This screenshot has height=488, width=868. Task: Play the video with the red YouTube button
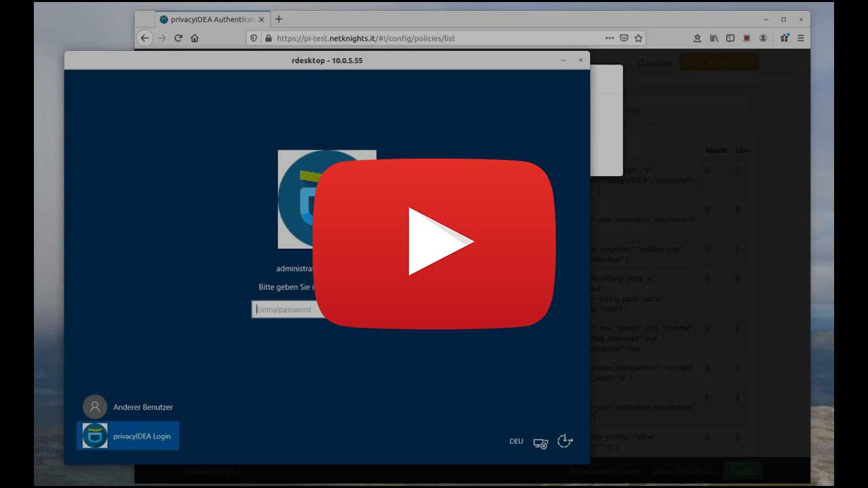434,244
